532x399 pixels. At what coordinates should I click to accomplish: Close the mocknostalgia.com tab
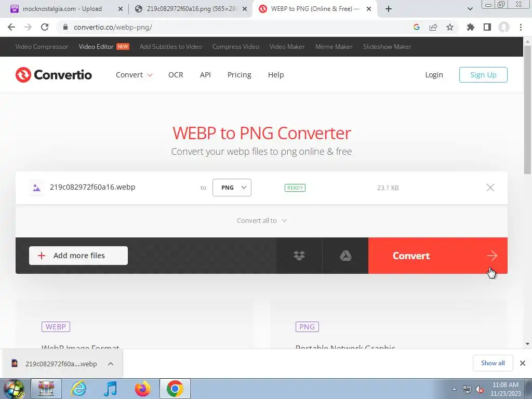[x=121, y=9]
